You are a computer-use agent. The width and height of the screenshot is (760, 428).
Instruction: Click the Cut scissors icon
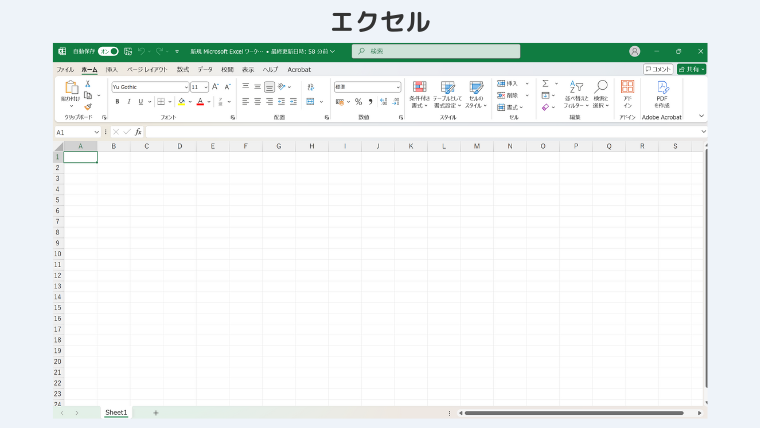[88, 84]
